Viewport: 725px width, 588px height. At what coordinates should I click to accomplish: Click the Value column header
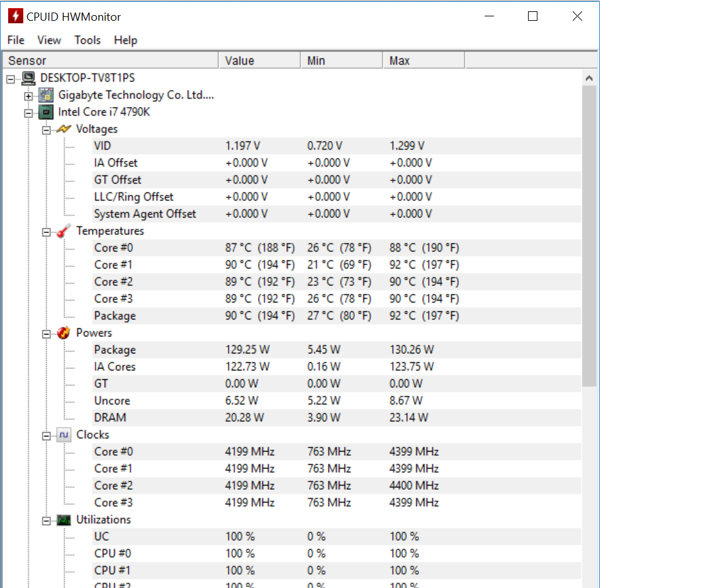[259, 60]
